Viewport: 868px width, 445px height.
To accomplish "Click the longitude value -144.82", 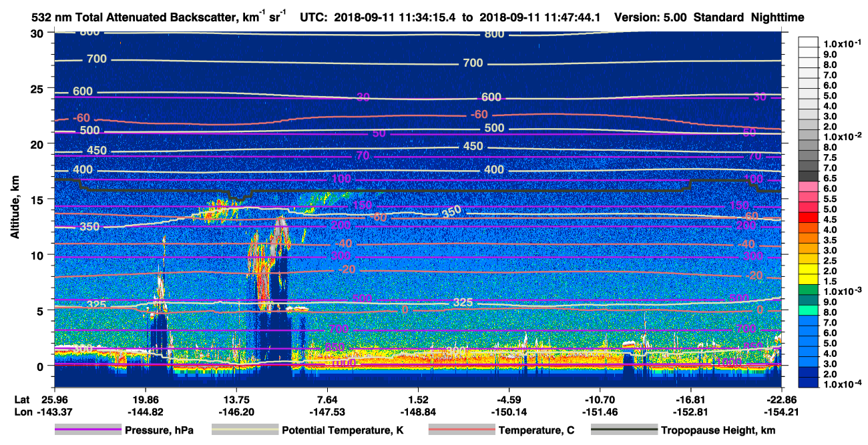I will 146,412.
